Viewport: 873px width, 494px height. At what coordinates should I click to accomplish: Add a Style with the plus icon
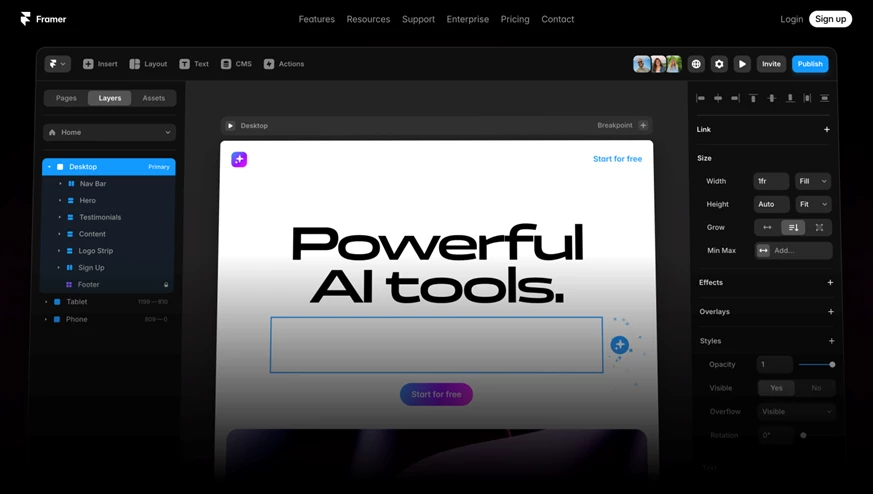click(831, 341)
